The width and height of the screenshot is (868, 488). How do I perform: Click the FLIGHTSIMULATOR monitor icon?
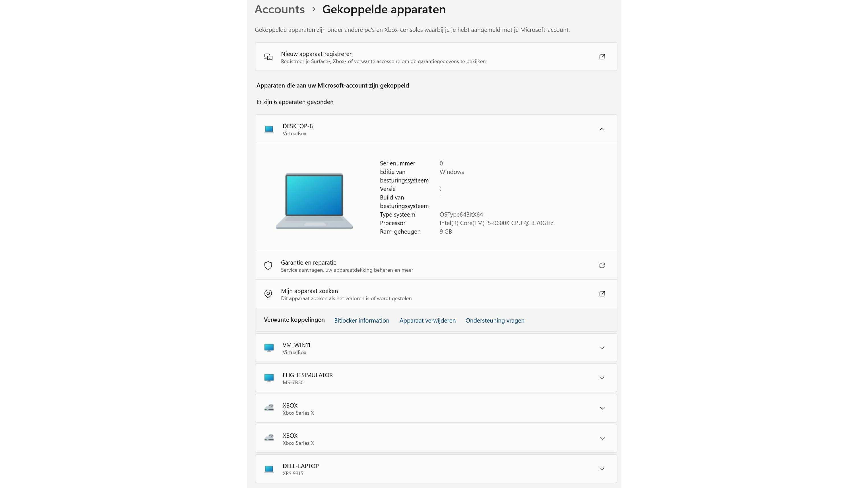(x=269, y=378)
